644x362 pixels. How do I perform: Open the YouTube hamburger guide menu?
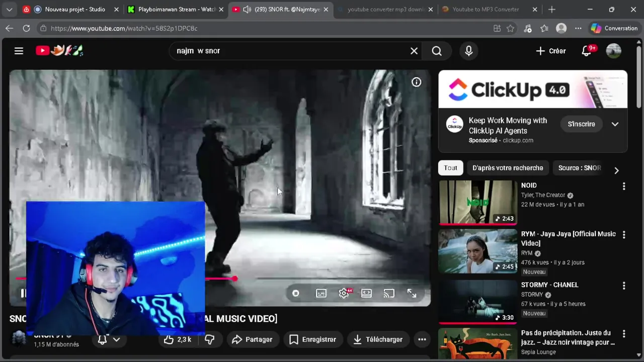(x=19, y=51)
